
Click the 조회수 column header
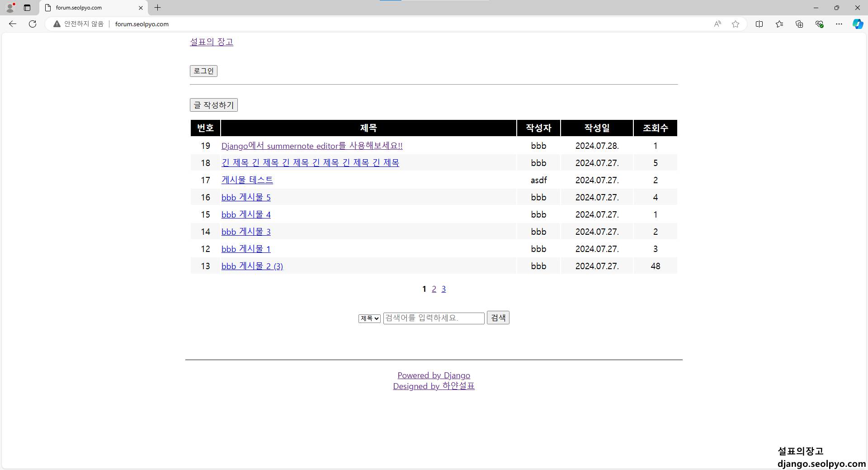point(656,128)
